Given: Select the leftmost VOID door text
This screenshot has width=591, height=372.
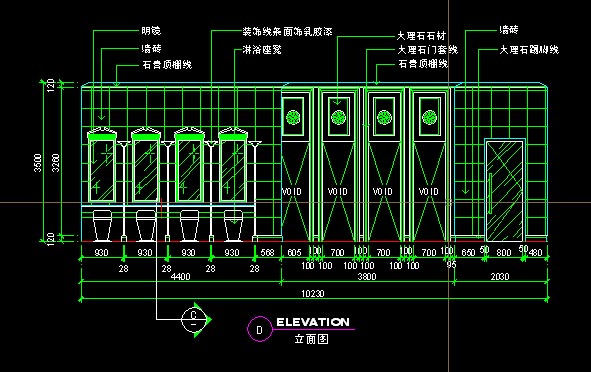Looking at the screenshot, I should click(x=292, y=191).
